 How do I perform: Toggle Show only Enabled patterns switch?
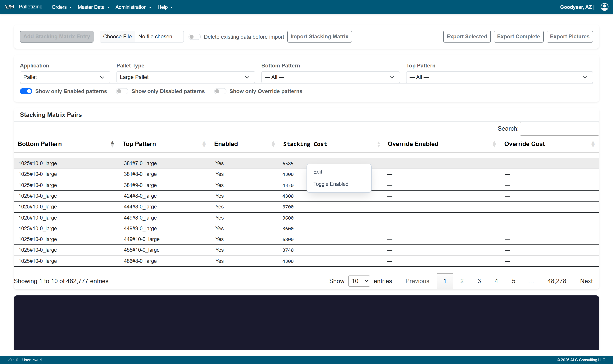[x=26, y=91]
